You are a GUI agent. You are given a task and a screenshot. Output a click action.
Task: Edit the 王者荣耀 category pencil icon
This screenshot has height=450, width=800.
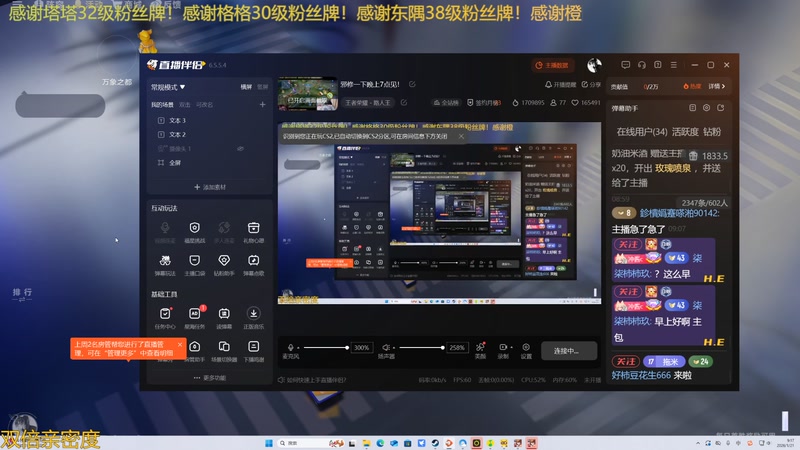tap(404, 103)
